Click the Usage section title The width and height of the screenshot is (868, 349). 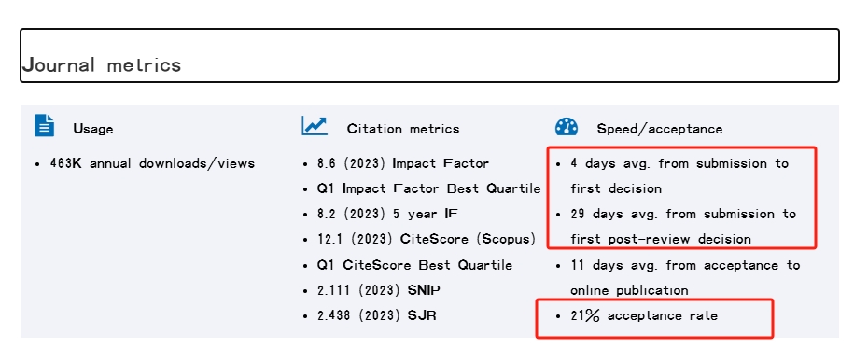pos(93,129)
